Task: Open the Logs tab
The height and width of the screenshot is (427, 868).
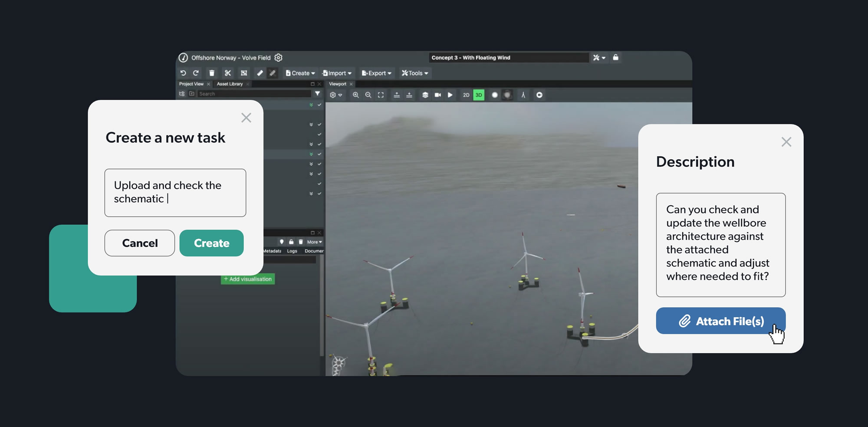Action: pos(292,251)
